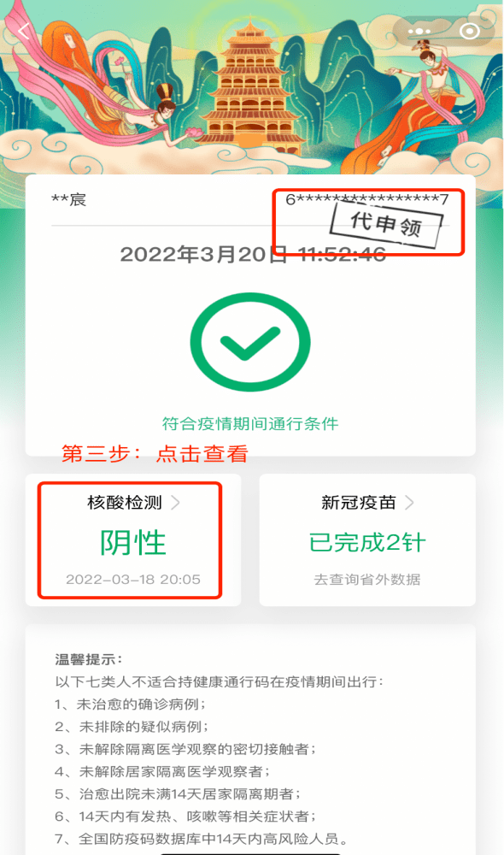The height and width of the screenshot is (855, 504).
Task: Click the green checkmark health code icon
Action: (x=250, y=342)
